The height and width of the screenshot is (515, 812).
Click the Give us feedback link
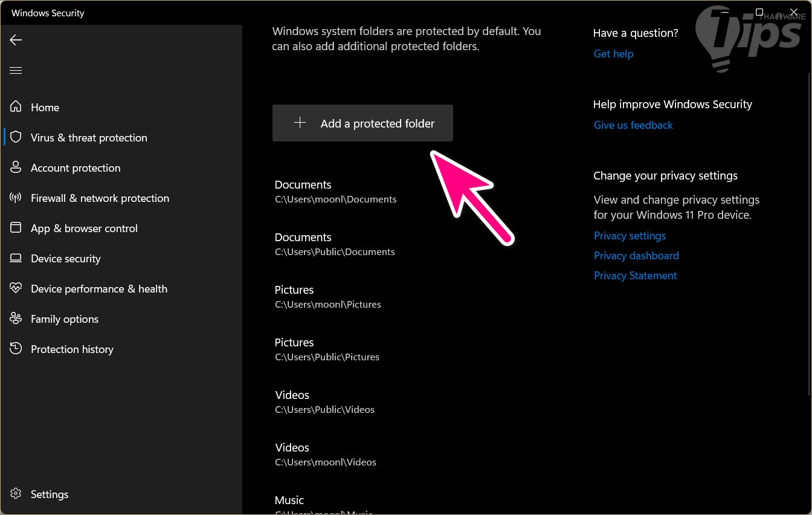[633, 125]
